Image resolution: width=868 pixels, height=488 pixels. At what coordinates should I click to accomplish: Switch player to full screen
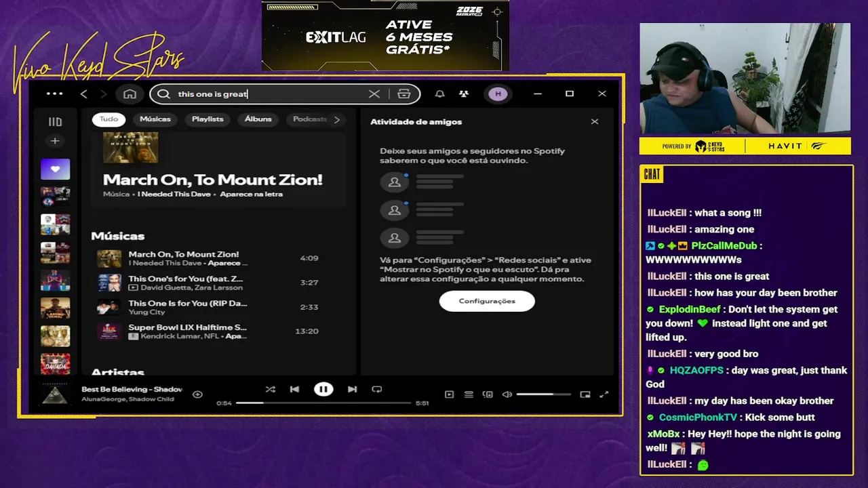(604, 394)
